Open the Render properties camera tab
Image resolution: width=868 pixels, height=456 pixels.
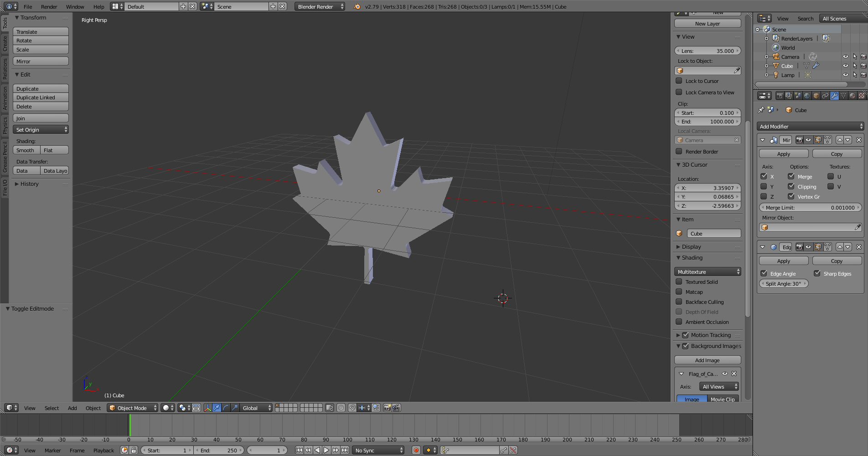(780, 96)
